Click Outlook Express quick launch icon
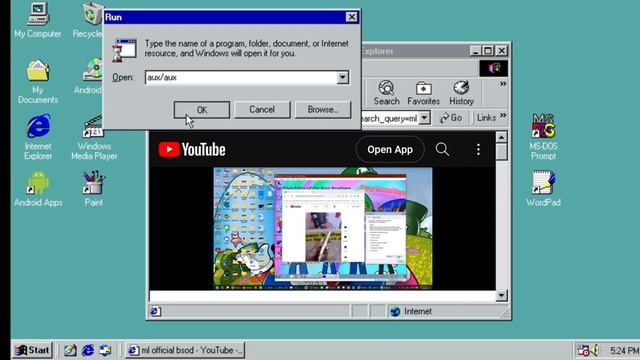The width and height of the screenshot is (640, 360). click(x=105, y=350)
